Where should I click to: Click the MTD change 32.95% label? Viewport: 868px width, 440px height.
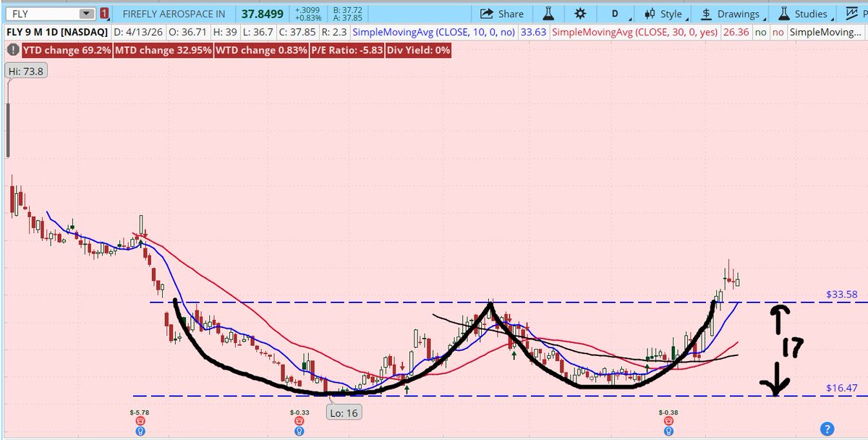(162, 51)
